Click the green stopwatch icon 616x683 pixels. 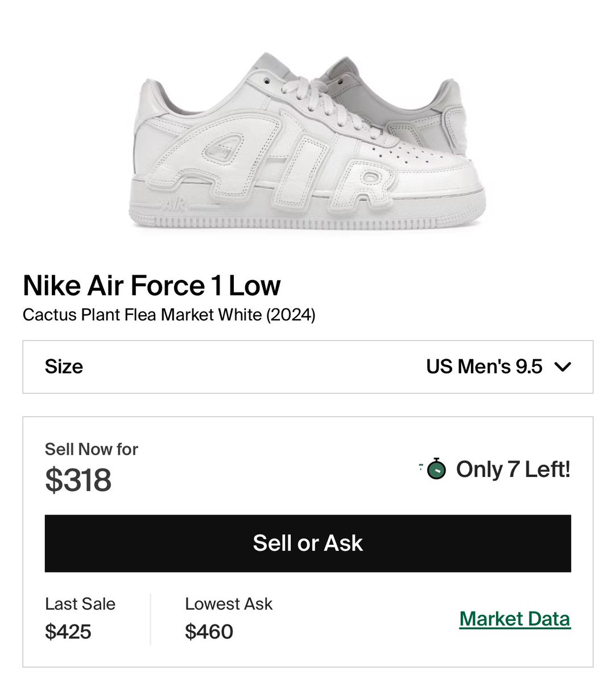pos(436,469)
